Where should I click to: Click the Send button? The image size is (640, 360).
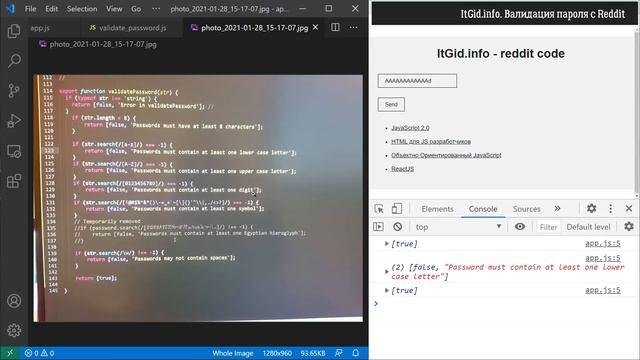[391, 104]
